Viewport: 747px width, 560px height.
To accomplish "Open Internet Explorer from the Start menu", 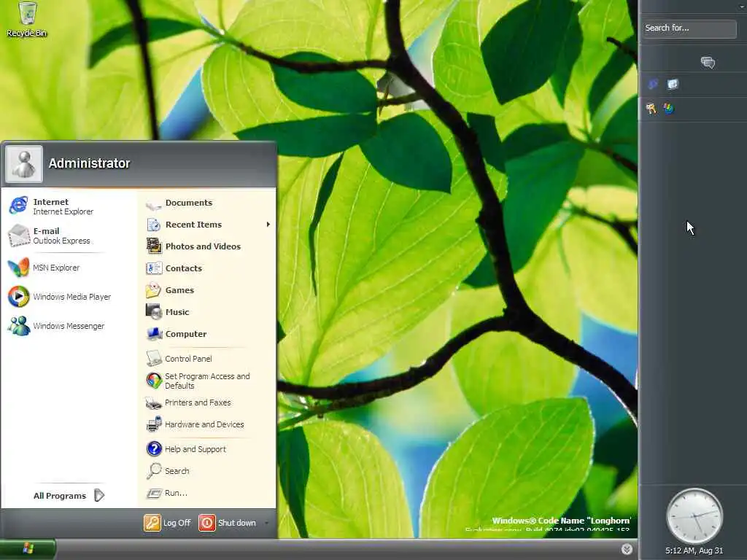I will point(53,206).
